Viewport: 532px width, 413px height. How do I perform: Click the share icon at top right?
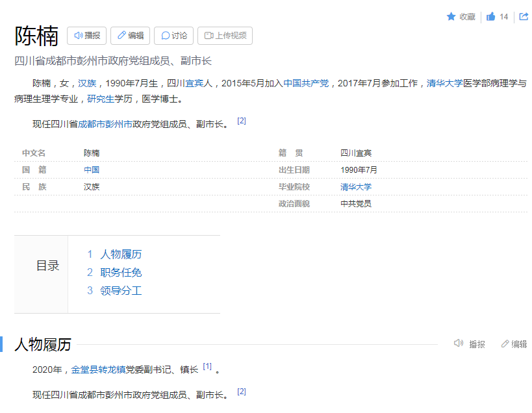tap(524, 16)
